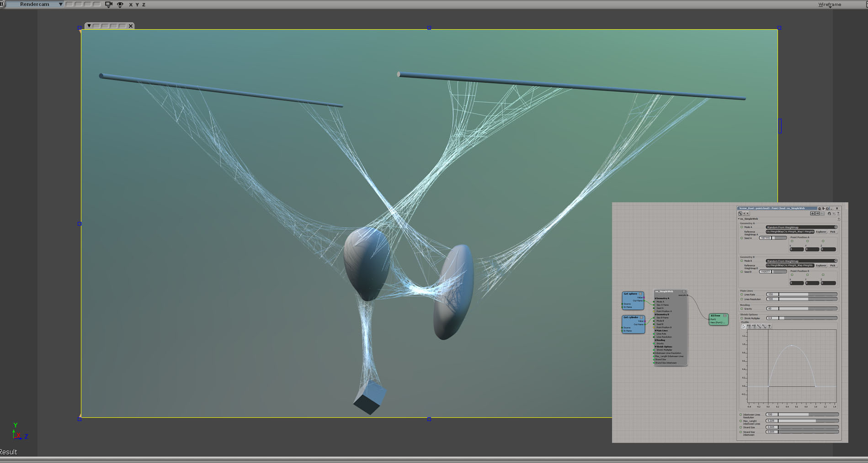Click Pick button for Weightmap B
This screenshot has width=868, height=463.
[833, 265]
